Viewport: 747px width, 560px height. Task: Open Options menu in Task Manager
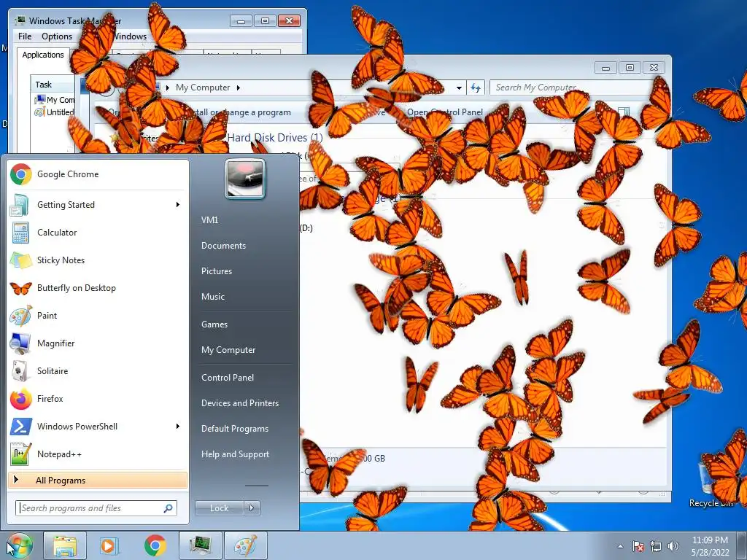57,36
